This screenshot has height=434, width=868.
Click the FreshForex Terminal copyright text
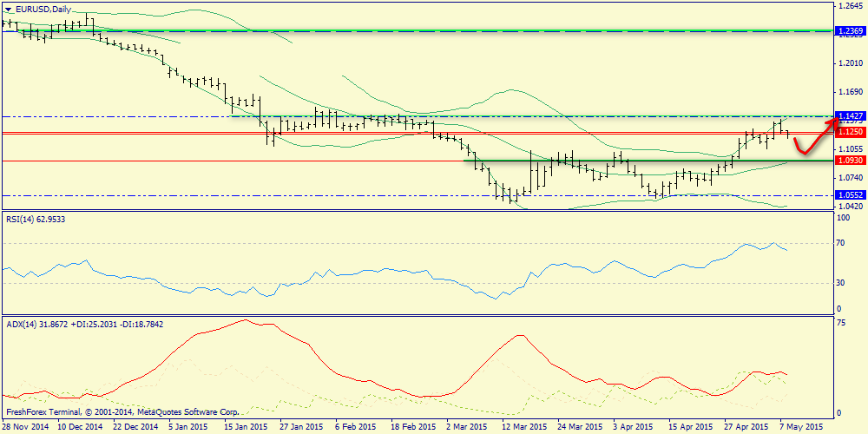pyautogui.click(x=122, y=411)
